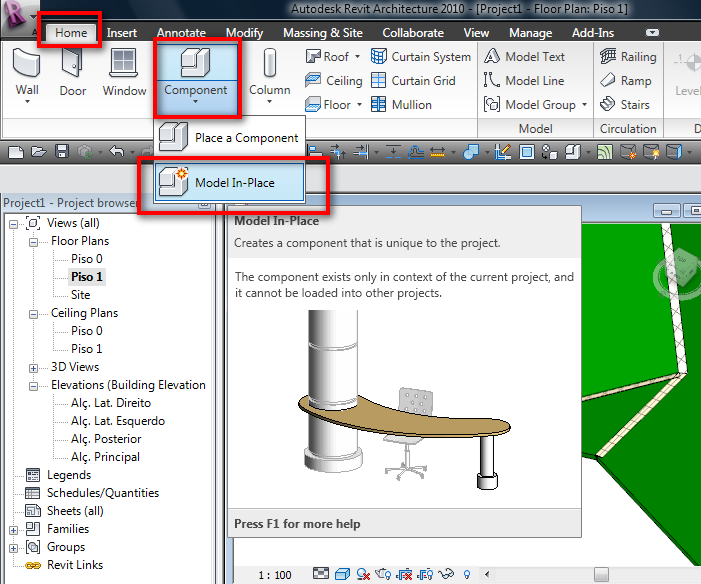Open the Floor dropdown arrow
Viewport: 701px width, 584px height.
(359, 105)
